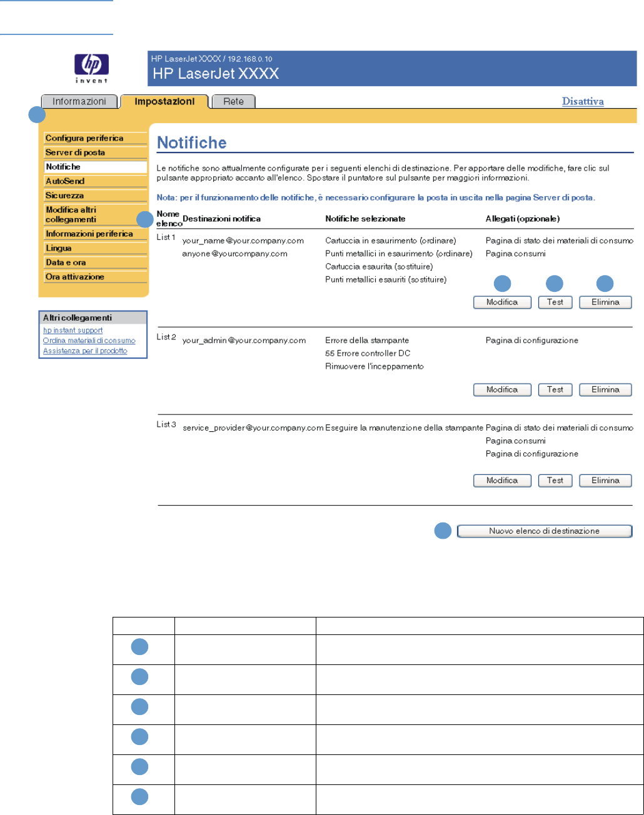Click Elimina button for List 1
Image resolution: width=644 pixels, height=815 pixels.
pyautogui.click(x=605, y=302)
